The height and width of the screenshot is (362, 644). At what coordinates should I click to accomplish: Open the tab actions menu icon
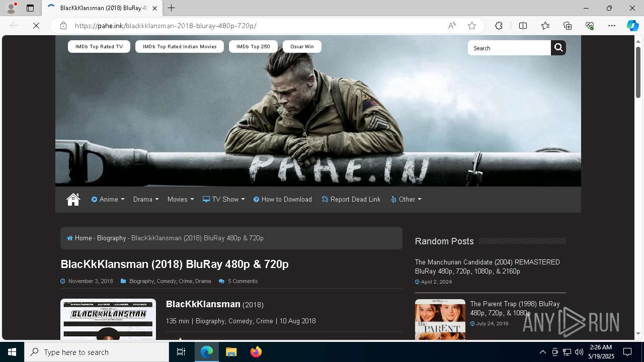click(x=30, y=8)
